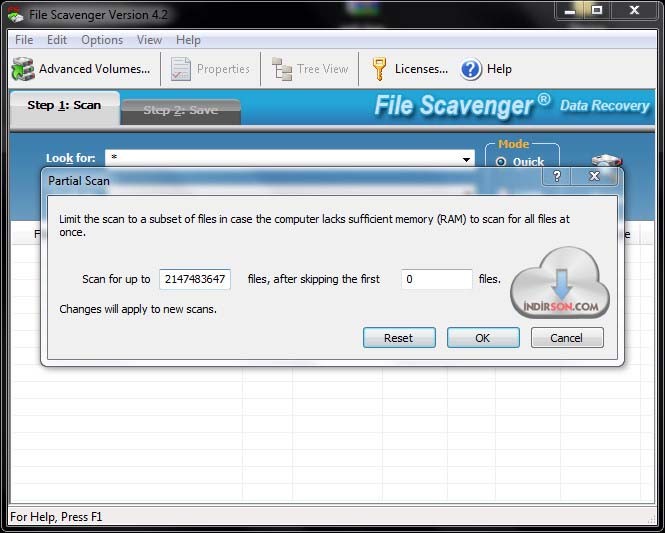665x533 pixels.
Task: Click the 'Partial Scan' dialog title
Action: coord(79,181)
